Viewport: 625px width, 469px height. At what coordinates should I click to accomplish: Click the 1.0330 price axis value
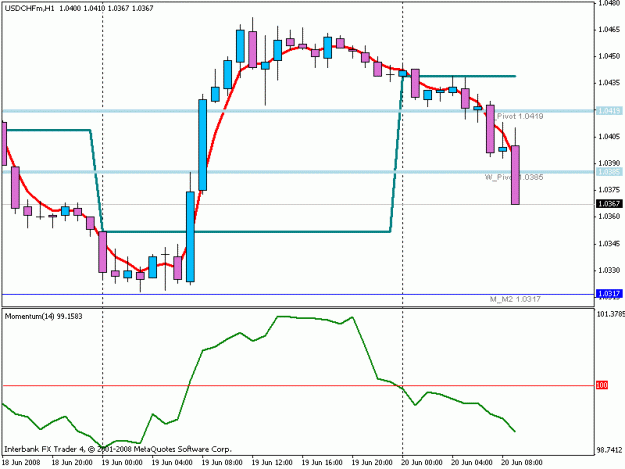click(609, 270)
